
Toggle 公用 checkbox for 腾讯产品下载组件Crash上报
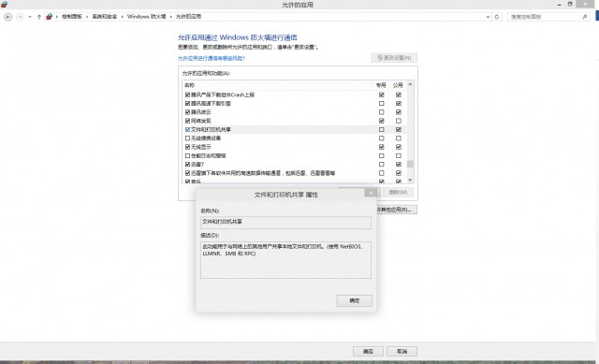click(x=399, y=95)
